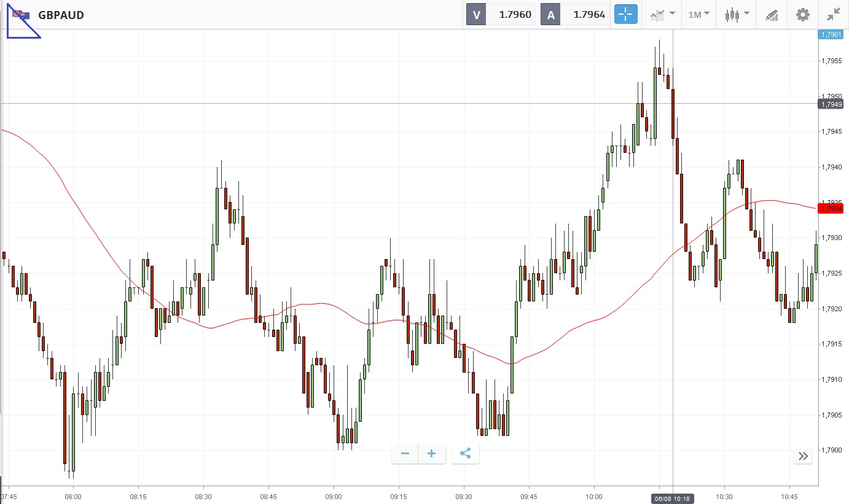
Task: Zoom out the chart with the minus button
Action: [405, 454]
